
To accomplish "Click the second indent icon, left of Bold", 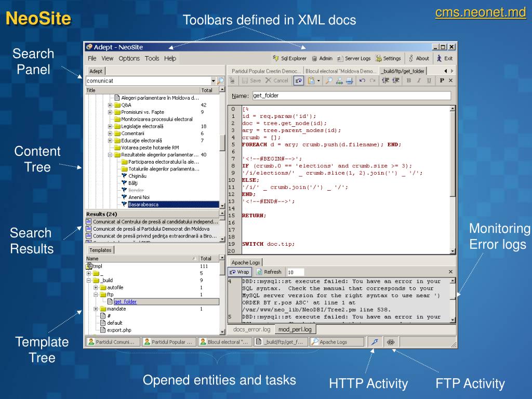I will point(395,81).
